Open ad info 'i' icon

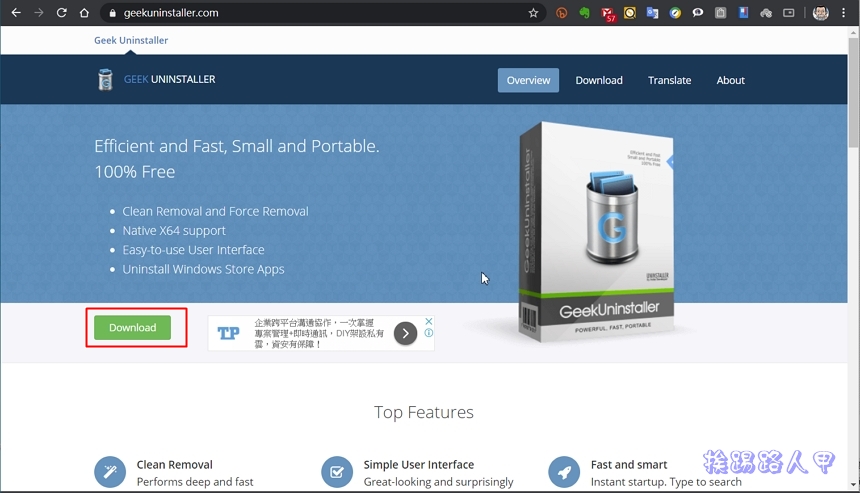tap(429, 332)
